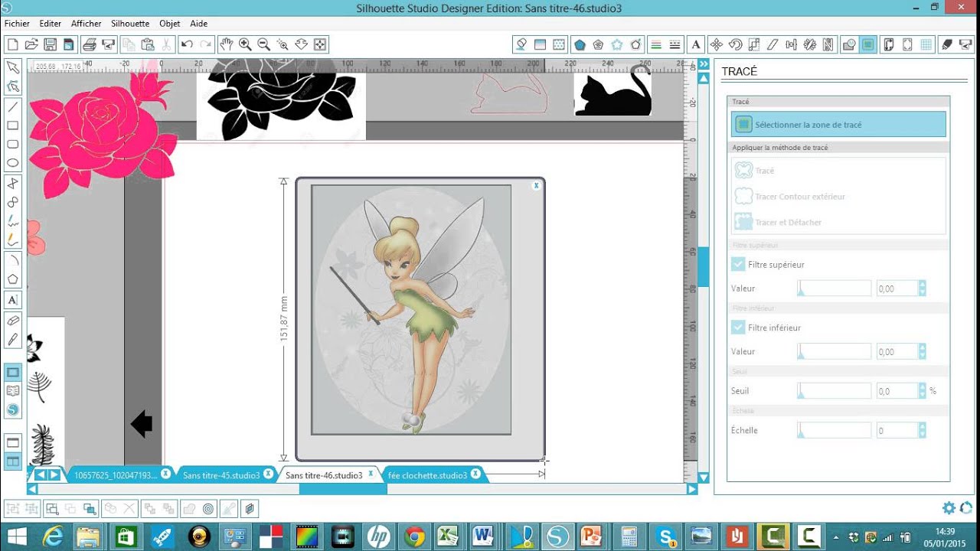
Task: Open the Silhouette Online Store 'S' icon
Action: coord(13,409)
